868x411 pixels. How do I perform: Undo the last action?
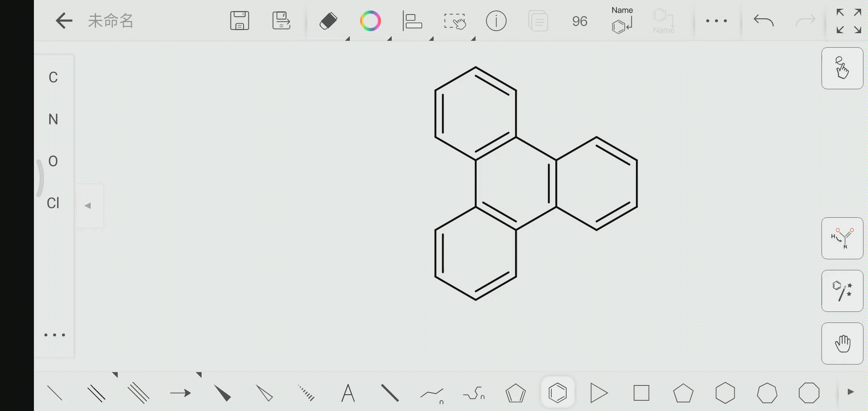pyautogui.click(x=764, y=21)
